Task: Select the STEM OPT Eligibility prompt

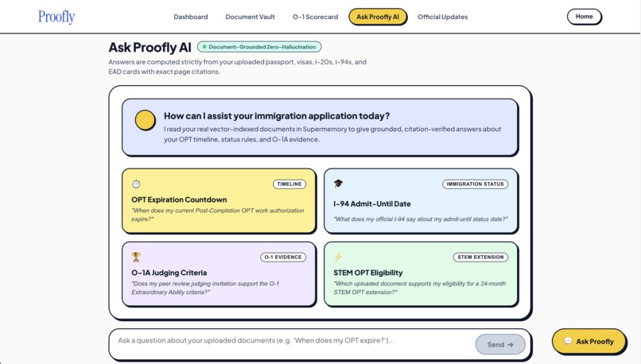Action: [x=421, y=274]
